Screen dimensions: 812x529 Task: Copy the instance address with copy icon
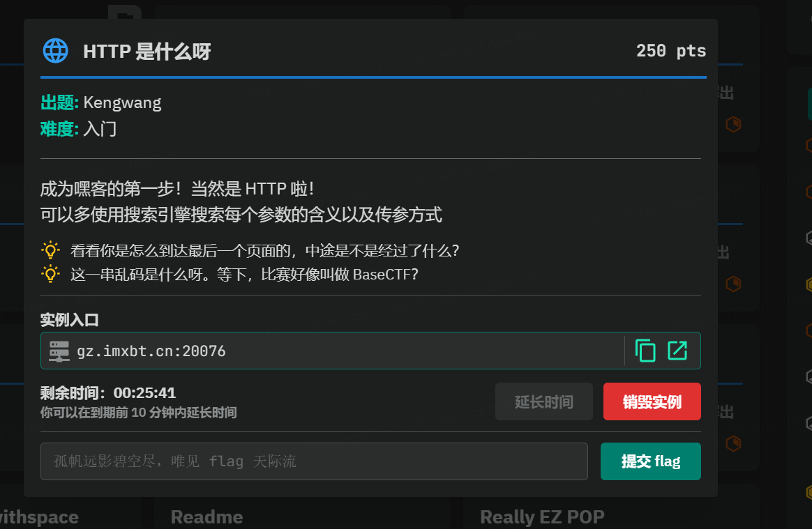tap(645, 351)
